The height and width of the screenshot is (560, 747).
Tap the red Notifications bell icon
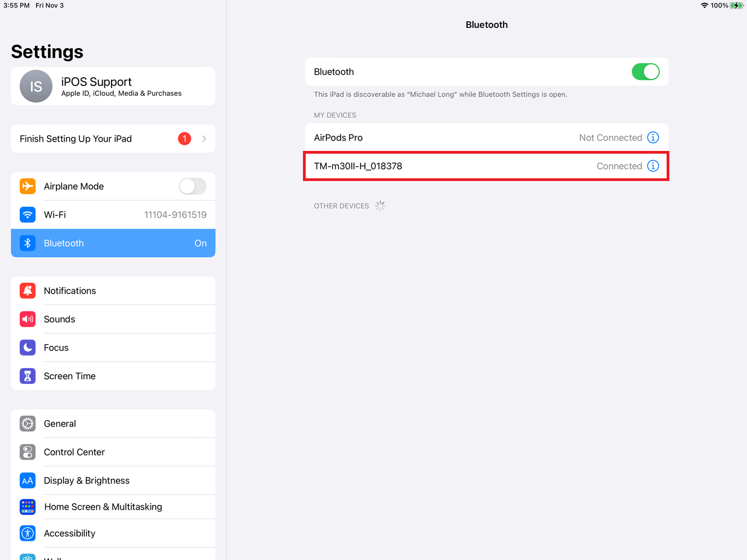pos(27,290)
